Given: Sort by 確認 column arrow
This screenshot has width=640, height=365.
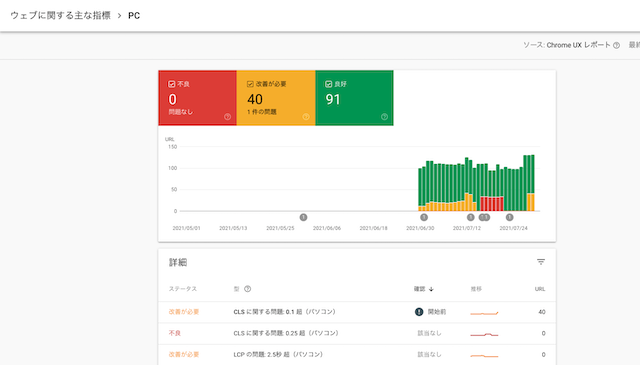Looking at the screenshot, I should tap(431, 289).
